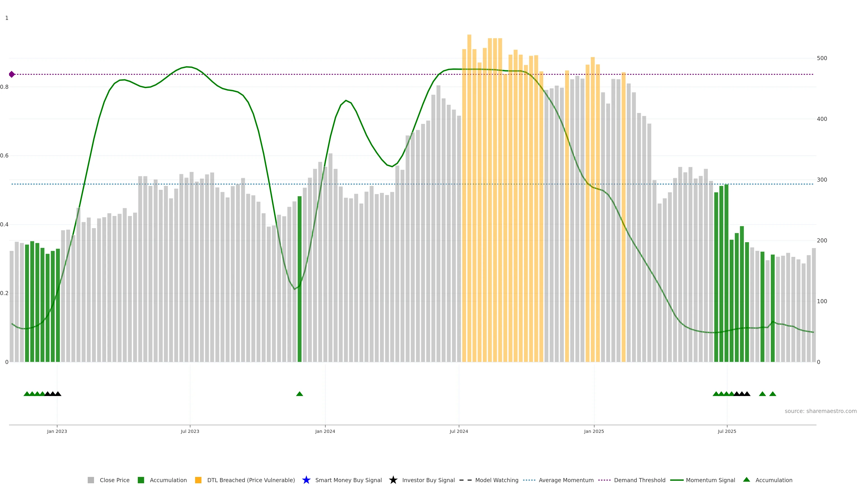Image resolution: width=868 pixels, height=488 pixels.
Task: Click the Jan 2023 axis label
Action: pos(57,431)
